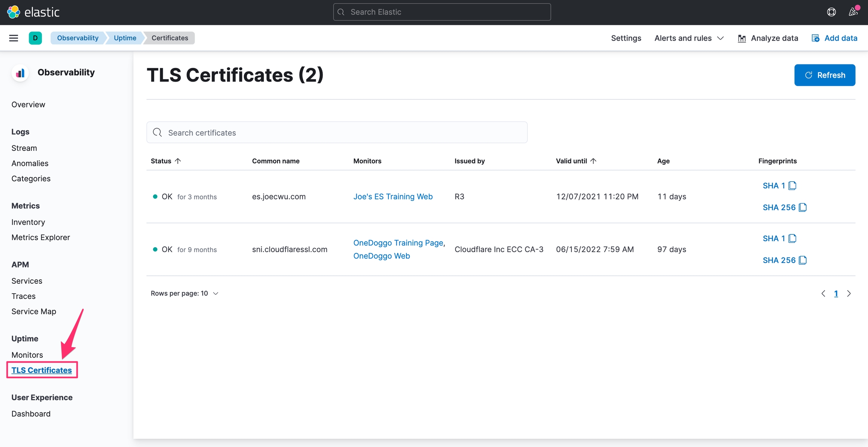
Task: Open Overview in sidebar
Action: point(28,104)
